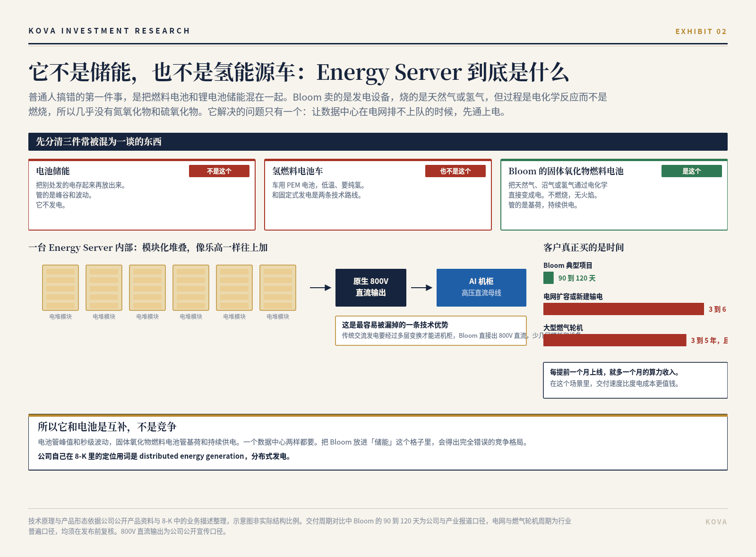Image resolution: width=756 pixels, height=557 pixels.
Task: Select the dark banner "先分清三件常被混为一谈的东西"
Action: click(x=378, y=142)
